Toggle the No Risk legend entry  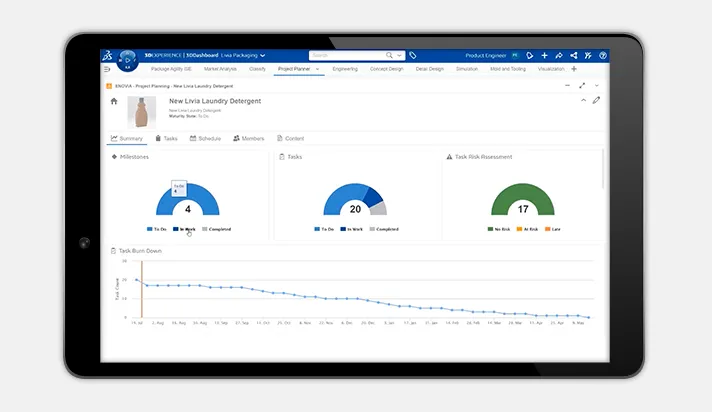pyautogui.click(x=499, y=229)
